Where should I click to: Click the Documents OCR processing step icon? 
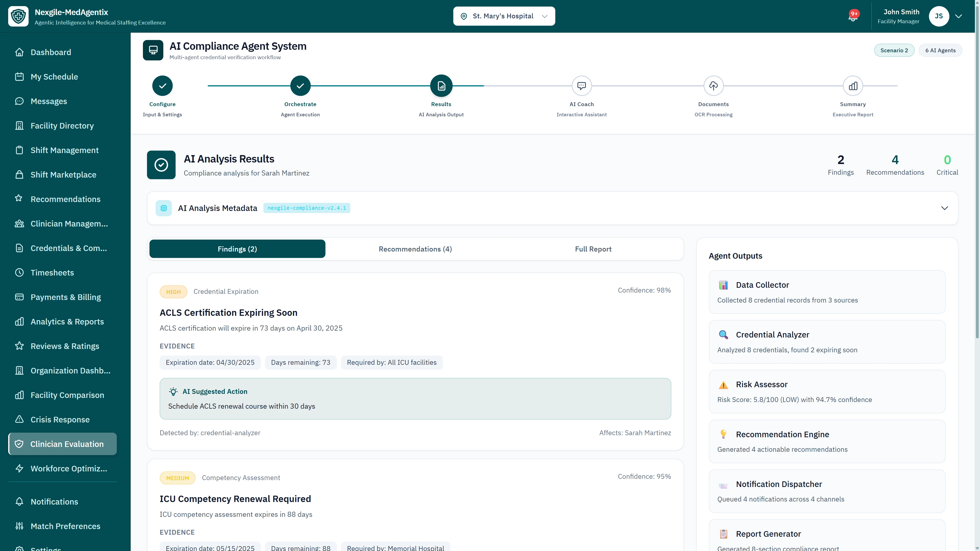coord(713,85)
